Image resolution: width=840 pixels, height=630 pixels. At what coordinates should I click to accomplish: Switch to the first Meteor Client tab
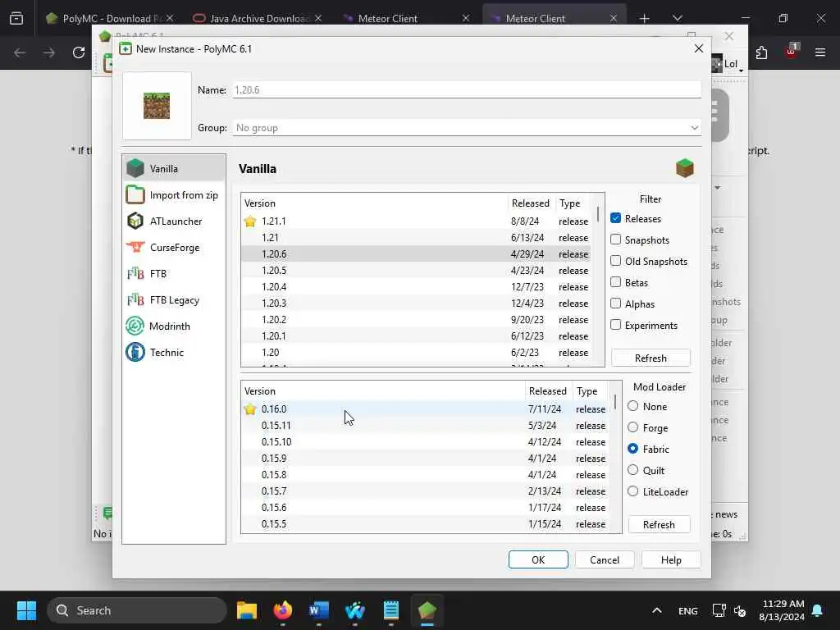[405, 18]
